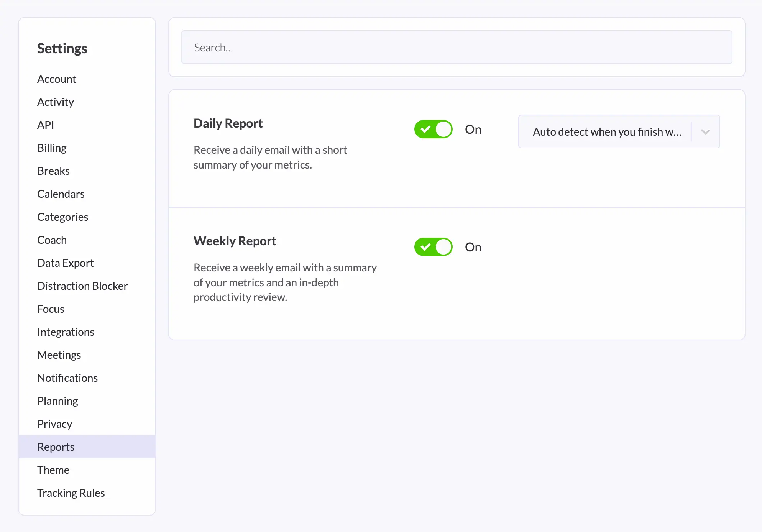
Task: Click the Weekly Report heading
Action: 235,241
